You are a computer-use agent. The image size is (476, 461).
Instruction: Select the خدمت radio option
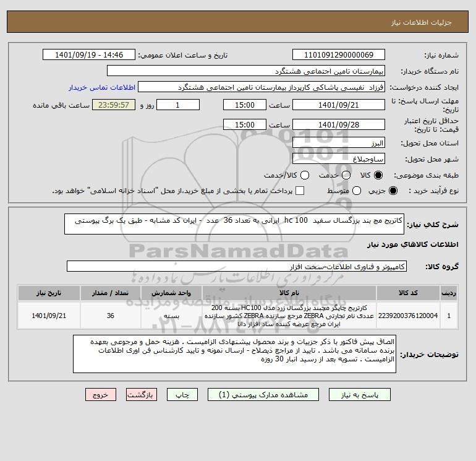pos(346,175)
